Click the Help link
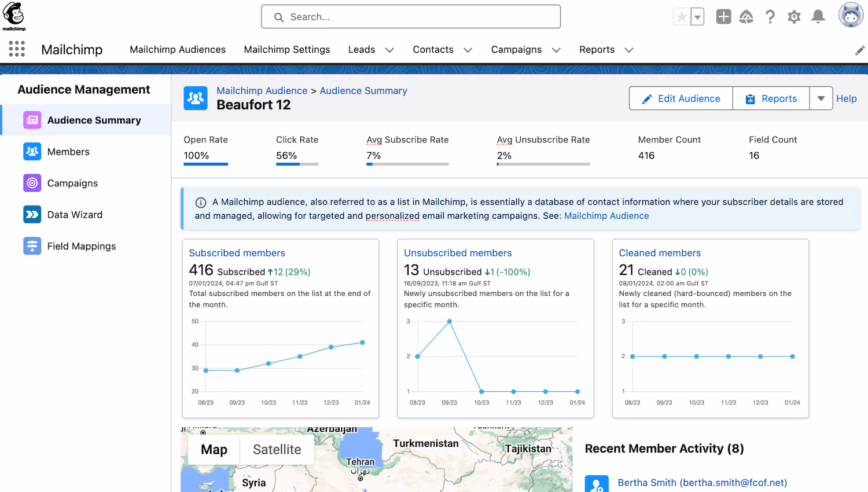This screenshot has height=492, width=868. [846, 99]
